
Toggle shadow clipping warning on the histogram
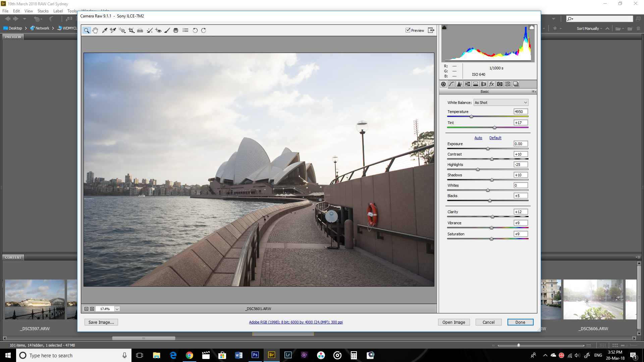point(444,27)
